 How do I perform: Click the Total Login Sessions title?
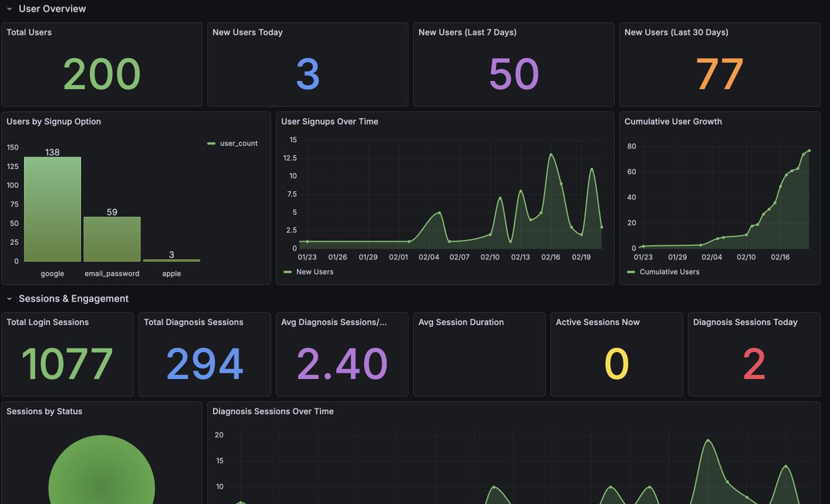click(x=48, y=322)
